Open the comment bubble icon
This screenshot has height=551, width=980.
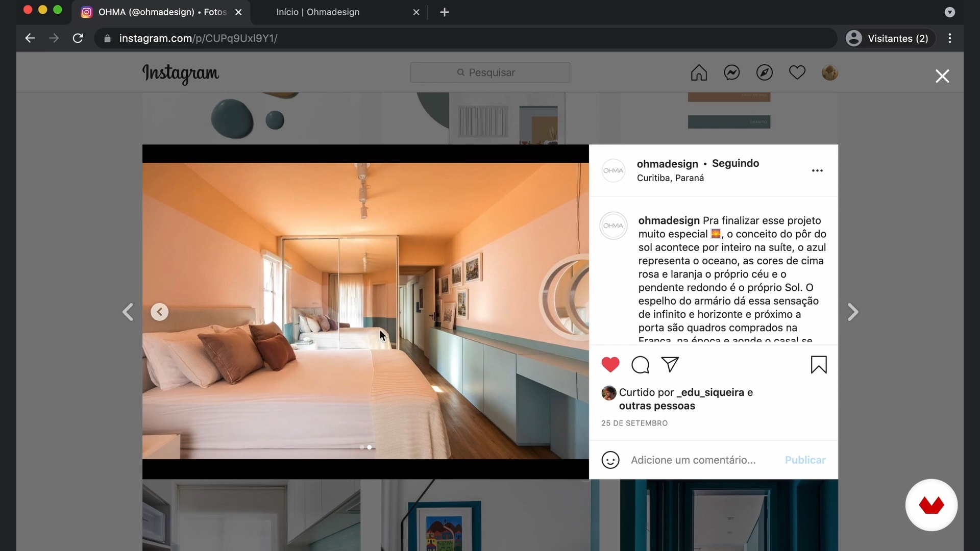pyautogui.click(x=640, y=365)
